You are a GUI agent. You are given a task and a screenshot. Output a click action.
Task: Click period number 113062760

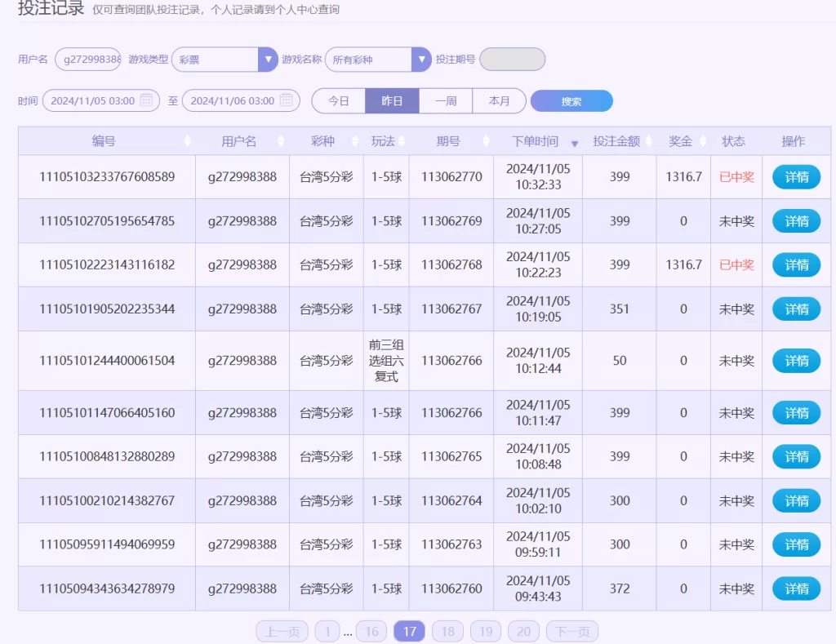pyautogui.click(x=451, y=589)
